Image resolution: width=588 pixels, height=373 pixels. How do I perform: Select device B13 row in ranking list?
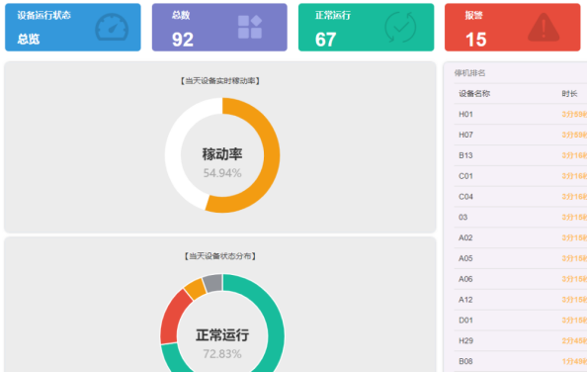coord(521,155)
